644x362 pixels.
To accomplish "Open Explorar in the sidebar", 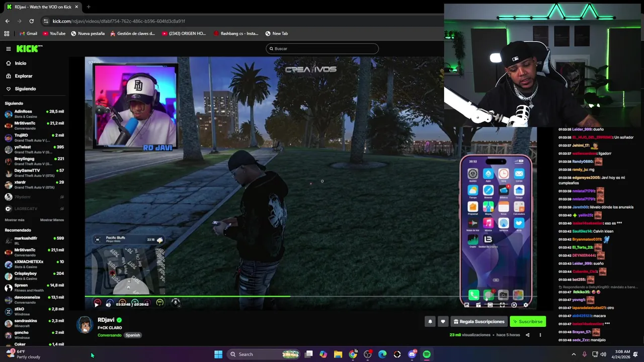I will [x=23, y=76].
